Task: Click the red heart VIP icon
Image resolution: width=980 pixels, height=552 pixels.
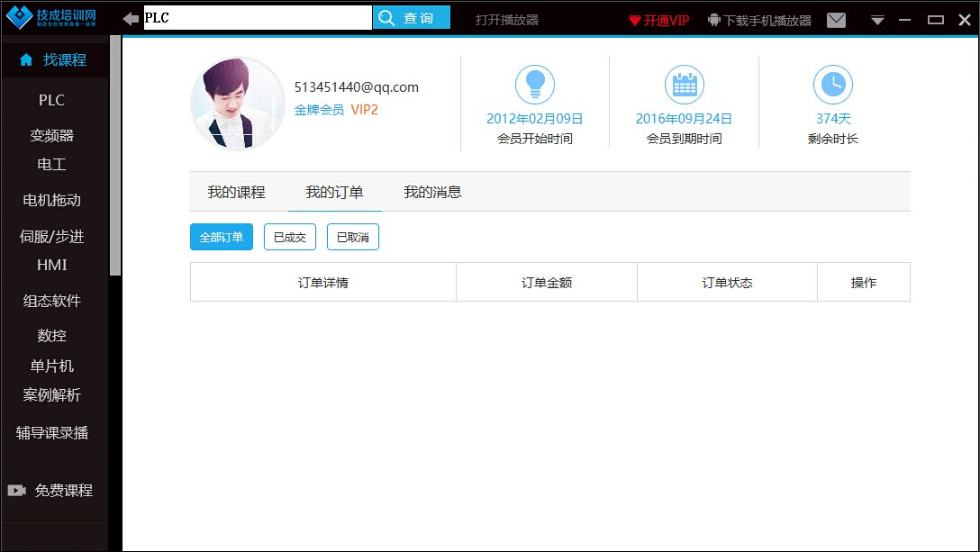Action: click(635, 20)
